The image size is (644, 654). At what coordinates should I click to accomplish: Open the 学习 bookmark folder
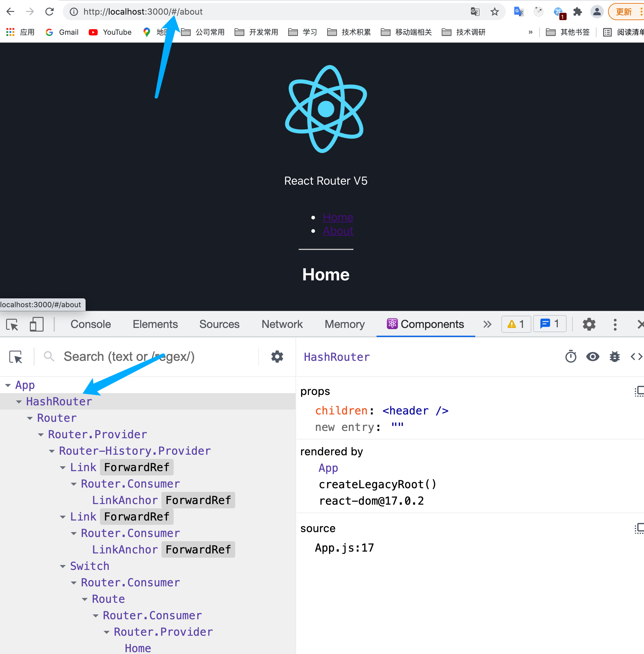pos(303,32)
